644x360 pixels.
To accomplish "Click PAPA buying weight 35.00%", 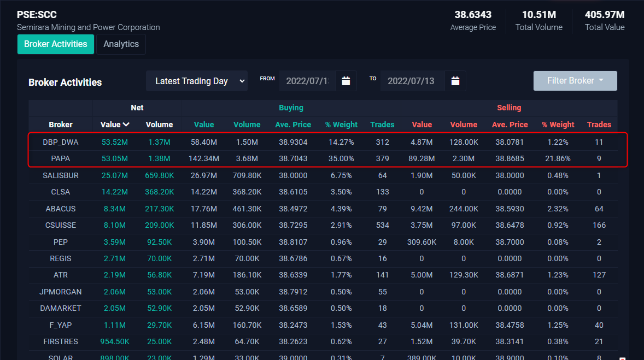I will tap(341, 158).
